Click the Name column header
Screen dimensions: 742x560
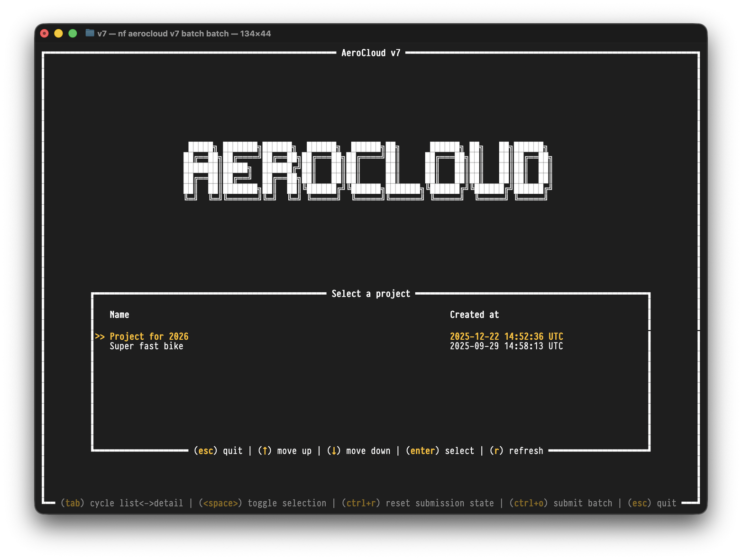pyautogui.click(x=119, y=315)
